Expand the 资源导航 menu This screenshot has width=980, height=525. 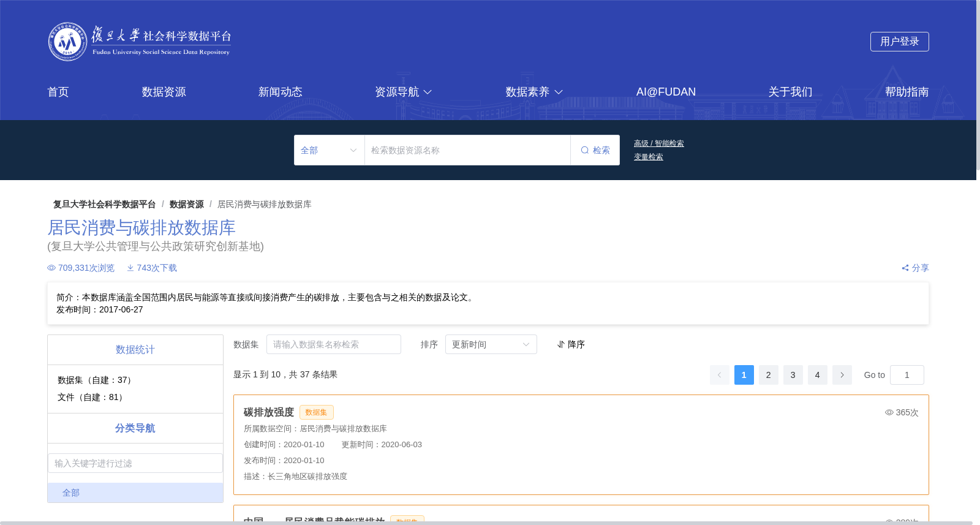click(404, 92)
